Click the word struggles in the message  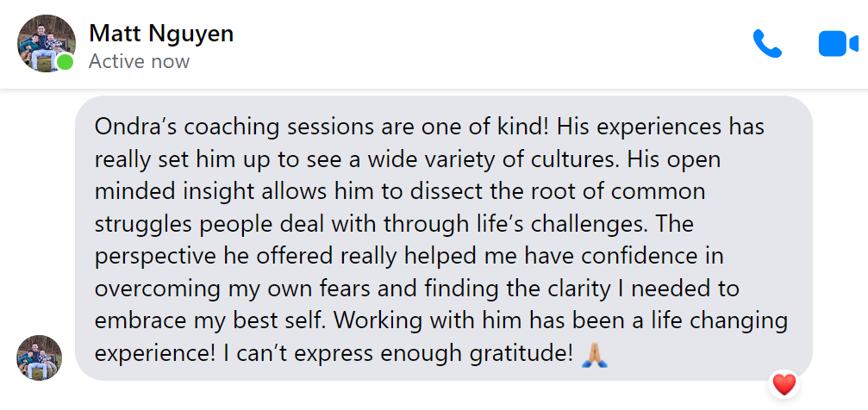coord(139,225)
